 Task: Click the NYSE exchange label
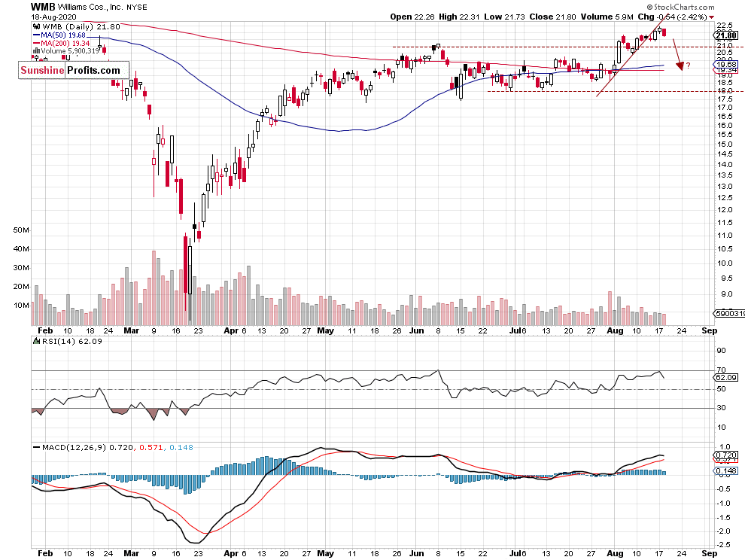136,7
